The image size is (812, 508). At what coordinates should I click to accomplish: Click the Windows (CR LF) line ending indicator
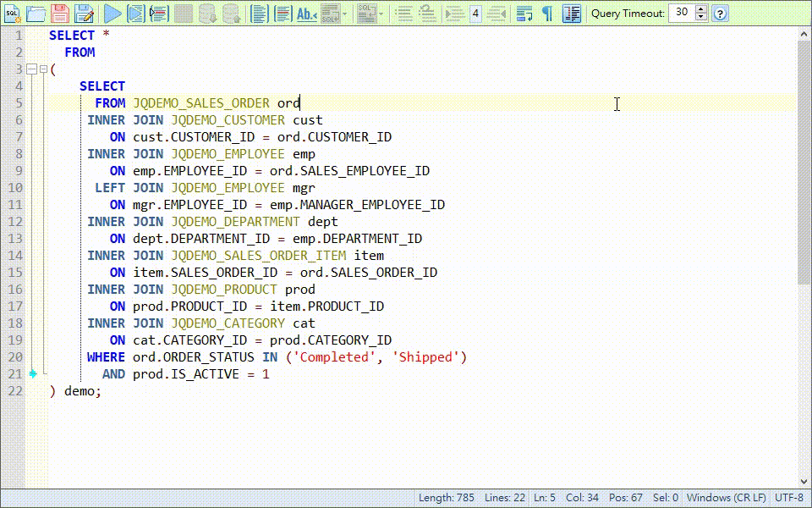726,498
